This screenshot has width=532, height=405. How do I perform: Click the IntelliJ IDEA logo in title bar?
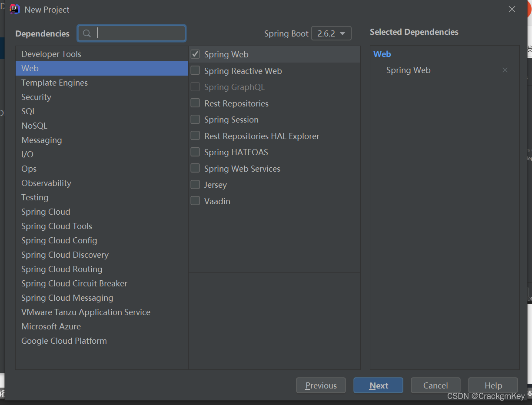[15, 9]
